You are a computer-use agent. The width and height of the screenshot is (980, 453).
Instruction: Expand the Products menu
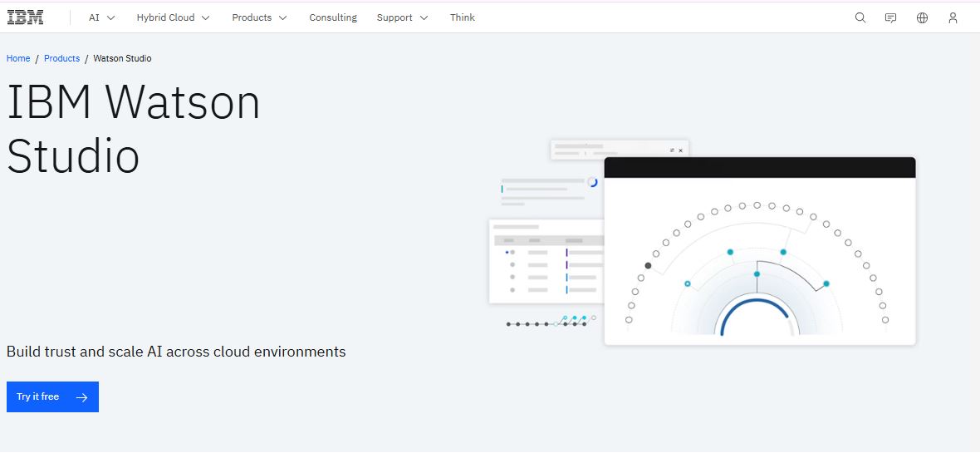click(259, 17)
